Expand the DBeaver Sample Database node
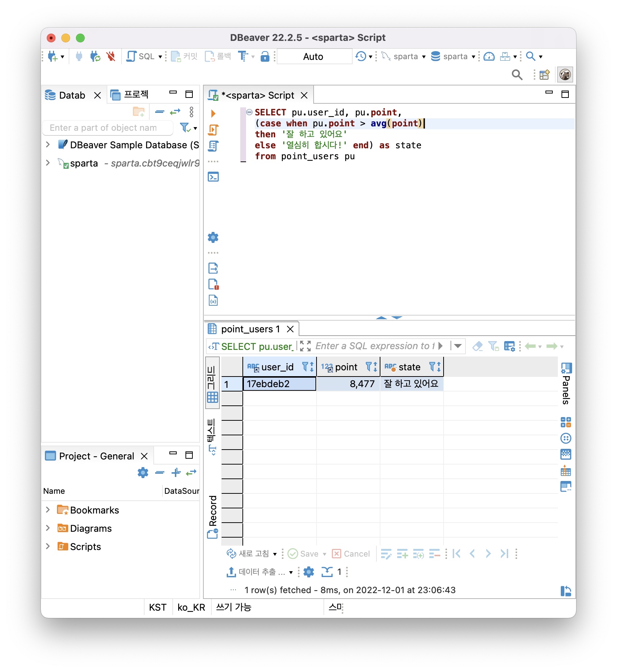The height and width of the screenshot is (672, 617). [48, 145]
